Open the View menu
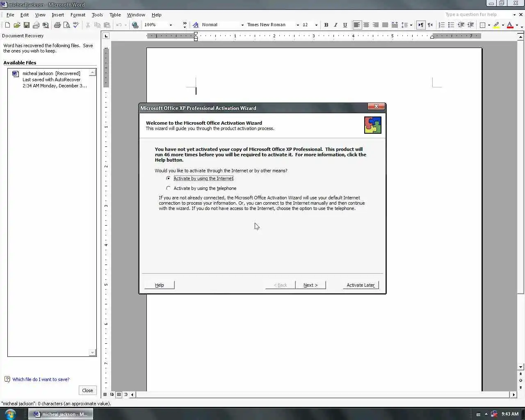 click(x=40, y=15)
